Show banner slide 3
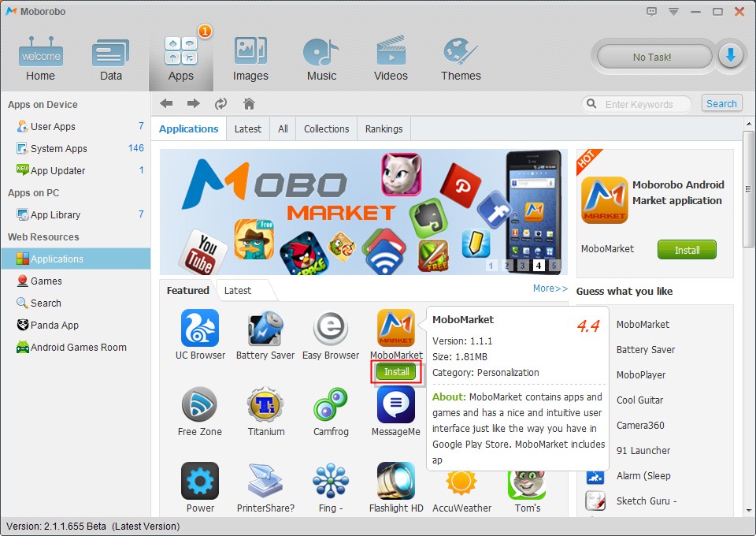Viewport: 756px width, 536px height. (x=523, y=266)
